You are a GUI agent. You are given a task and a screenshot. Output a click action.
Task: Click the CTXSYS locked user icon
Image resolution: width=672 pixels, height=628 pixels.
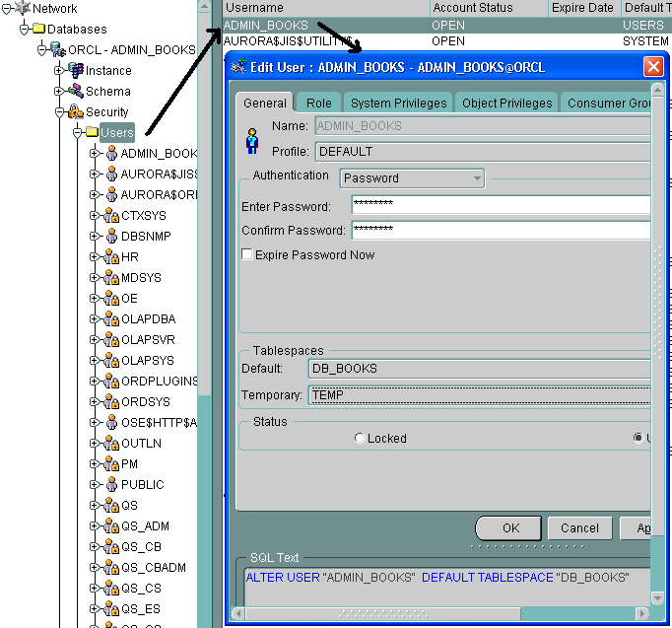[111, 215]
